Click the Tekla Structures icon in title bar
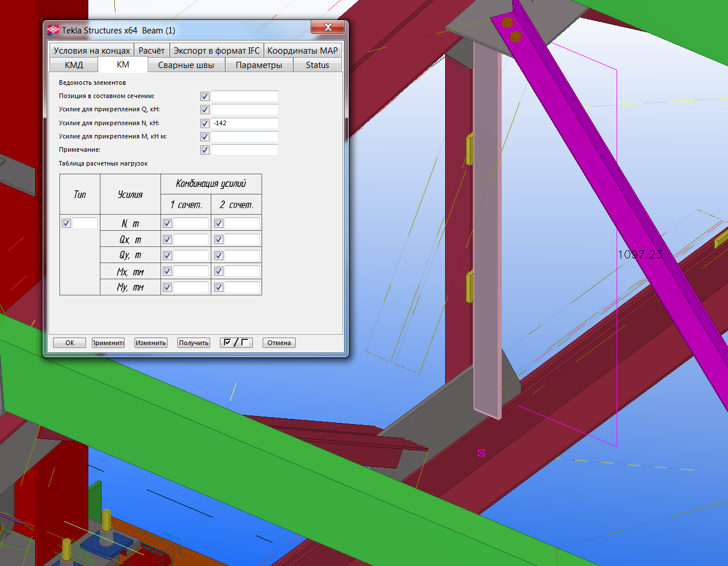 [53, 31]
